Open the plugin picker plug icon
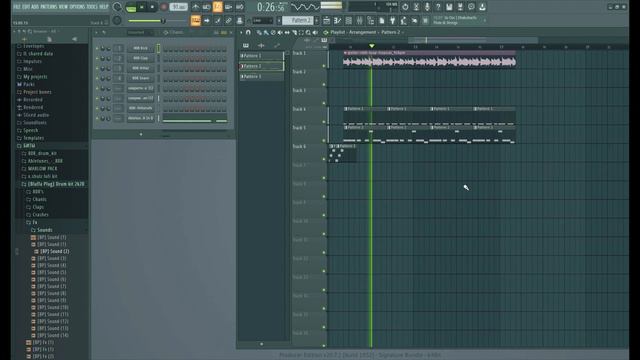 (392, 20)
